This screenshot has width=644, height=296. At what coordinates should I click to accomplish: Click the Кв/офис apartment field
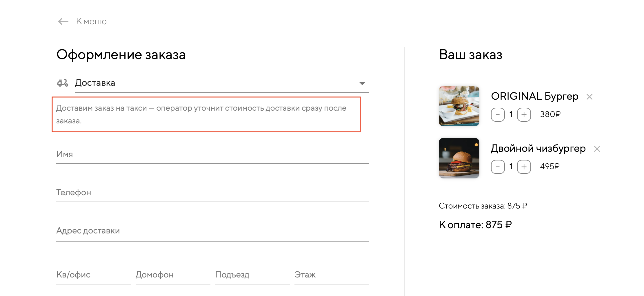(x=93, y=275)
